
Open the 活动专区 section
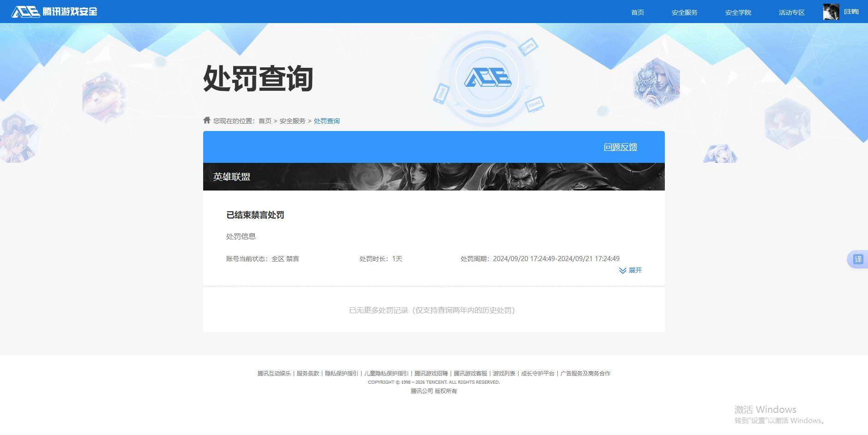click(x=791, y=12)
